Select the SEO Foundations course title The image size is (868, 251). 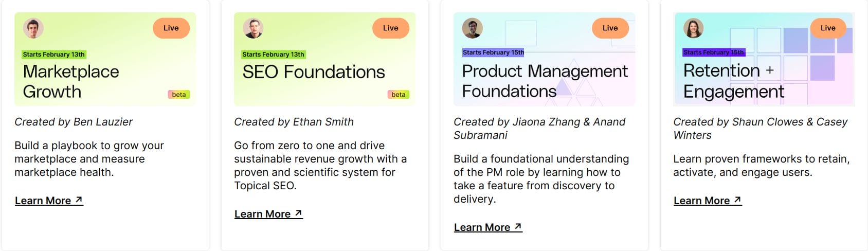(x=314, y=72)
